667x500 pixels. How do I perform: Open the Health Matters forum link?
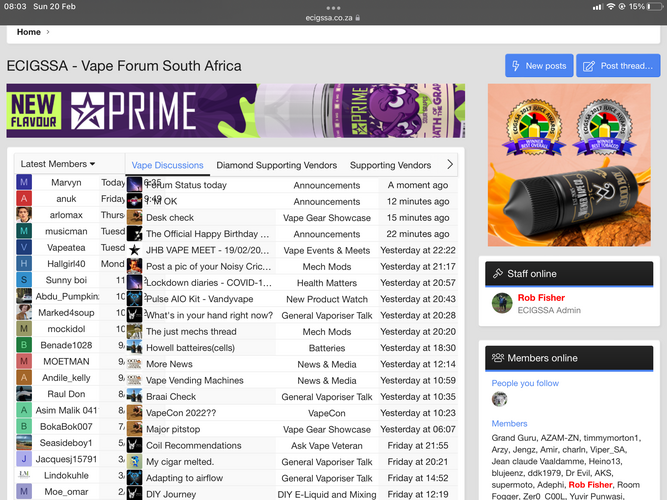[x=327, y=283]
